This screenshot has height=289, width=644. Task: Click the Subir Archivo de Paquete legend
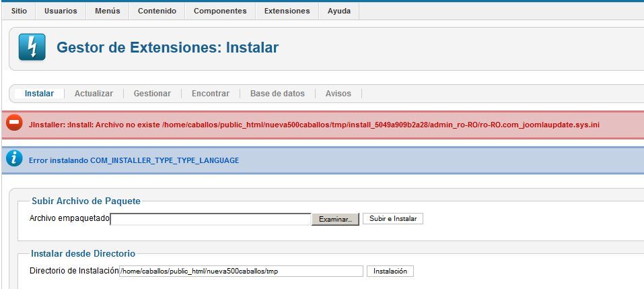coord(86,201)
